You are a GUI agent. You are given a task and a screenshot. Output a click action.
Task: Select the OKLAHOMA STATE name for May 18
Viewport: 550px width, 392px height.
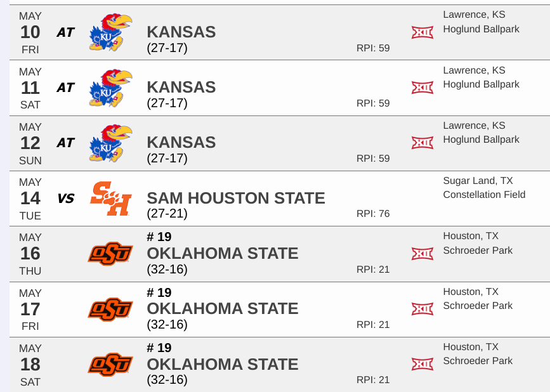click(223, 364)
